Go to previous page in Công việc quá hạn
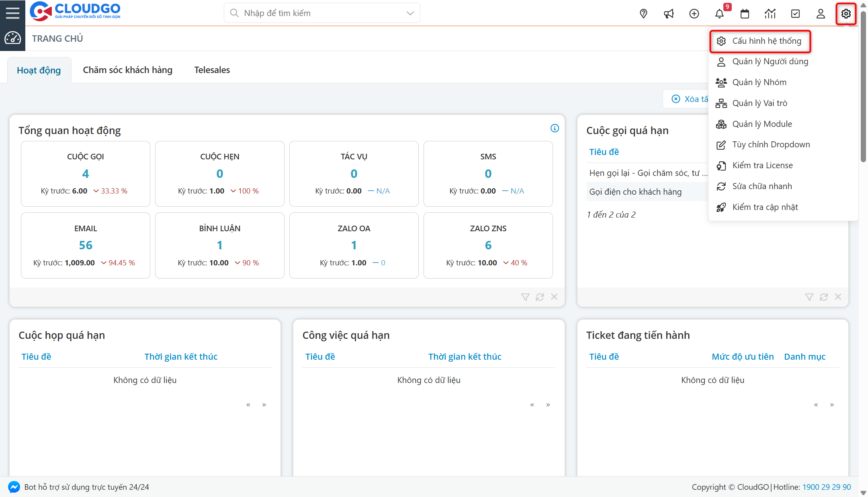The width and height of the screenshot is (868, 497). point(532,405)
